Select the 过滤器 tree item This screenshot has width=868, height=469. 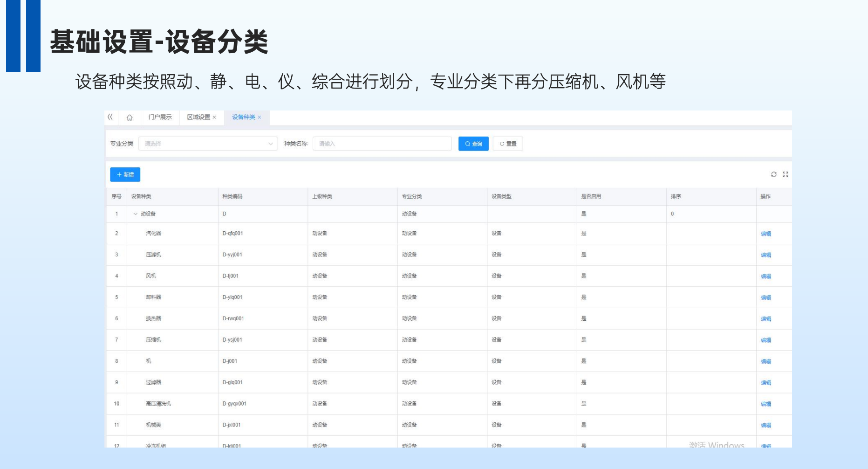(153, 382)
